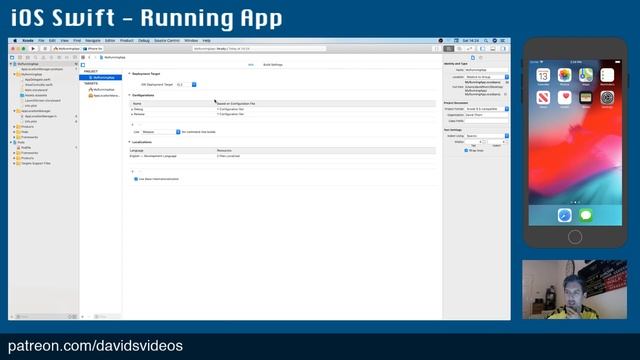The width and height of the screenshot is (640, 360).
Task: Toggle Use Base Internationalization checkbox
Action: point(136,179)
